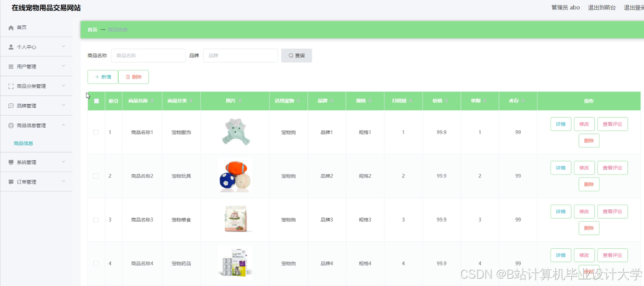
Task: Click the 品牌2 cell
Action: [326, 176]
